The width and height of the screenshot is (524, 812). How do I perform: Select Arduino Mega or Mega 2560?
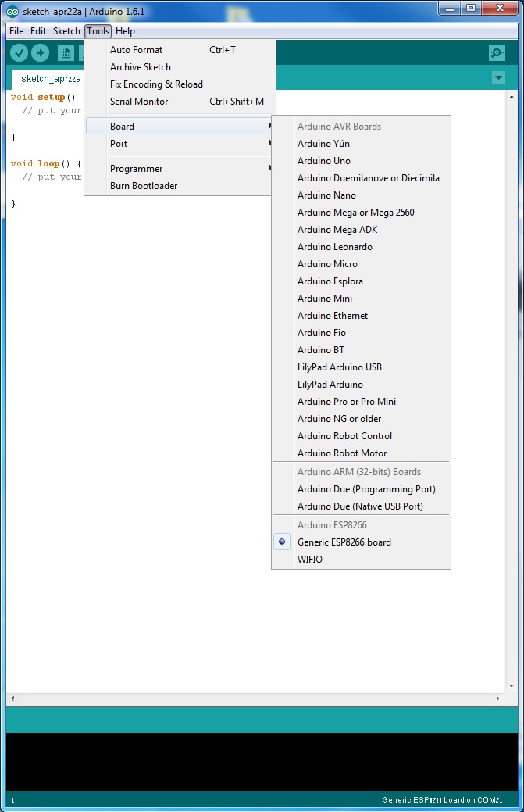click(x=361, y=212)
